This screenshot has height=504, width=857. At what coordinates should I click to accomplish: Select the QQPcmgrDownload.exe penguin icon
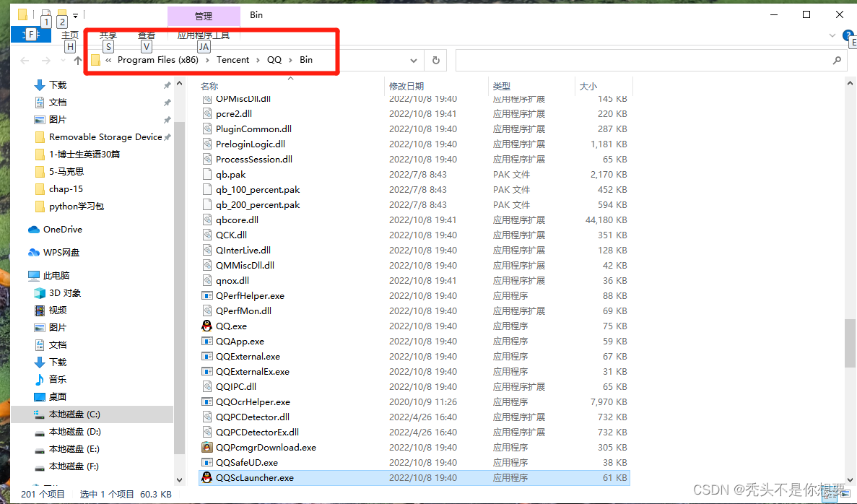tap(207, 447)
